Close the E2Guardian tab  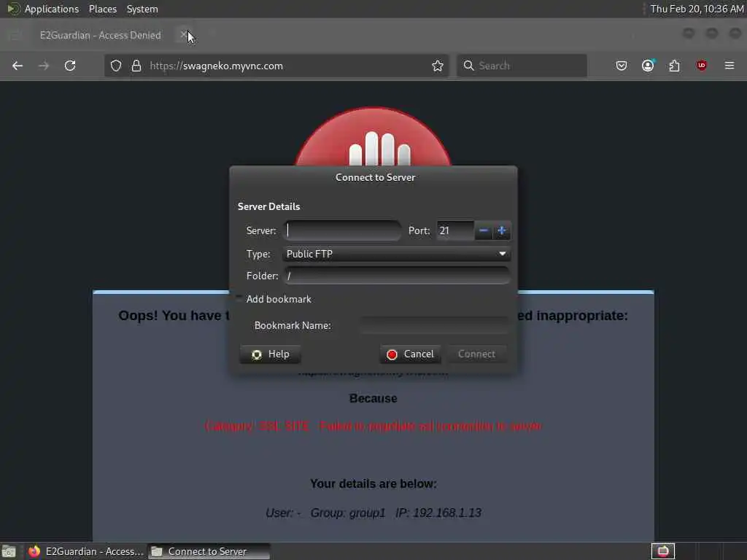184,35
